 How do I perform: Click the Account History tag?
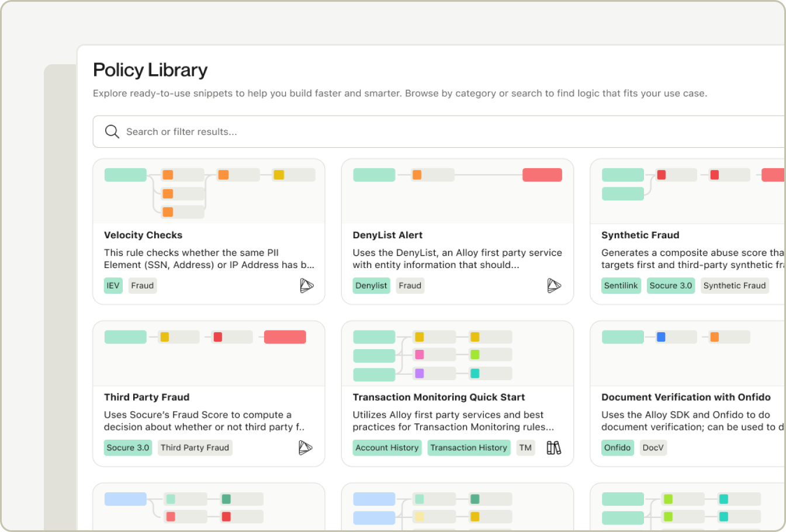pos(387,448)
